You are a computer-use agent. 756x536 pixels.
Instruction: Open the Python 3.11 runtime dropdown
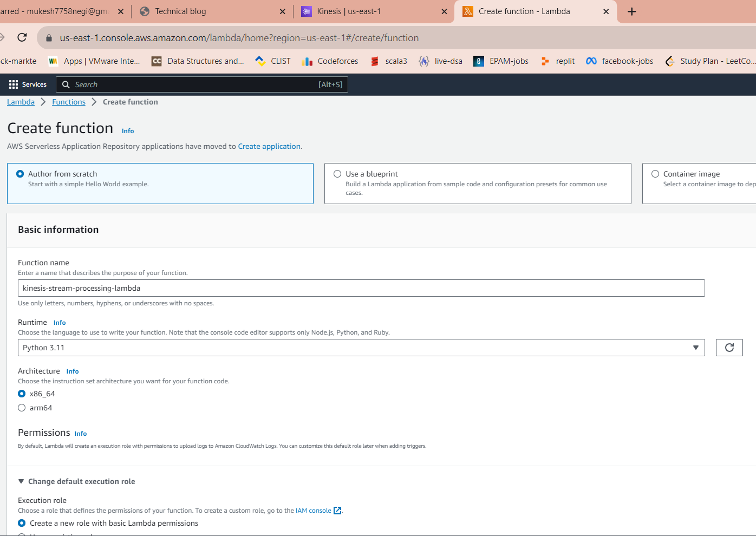[x=361, y=348]
